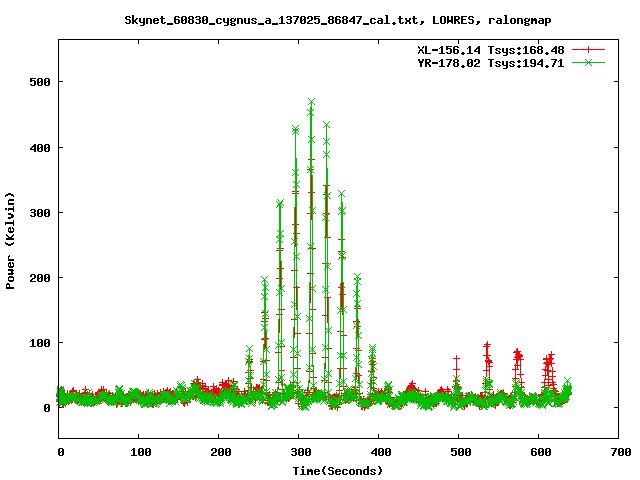The width and height of the screenshot is (640, 480).
Task: Click the Power (Kelvin) y-axis label
Action: click(10, 241)
